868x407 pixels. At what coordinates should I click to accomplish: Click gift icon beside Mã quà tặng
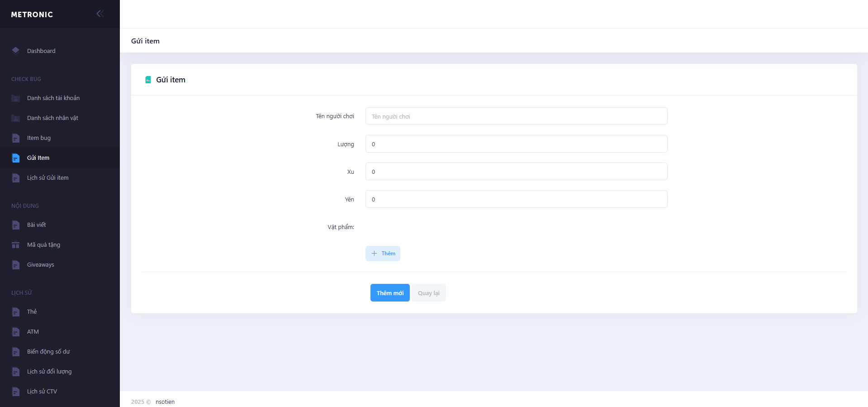click(16, 245)
